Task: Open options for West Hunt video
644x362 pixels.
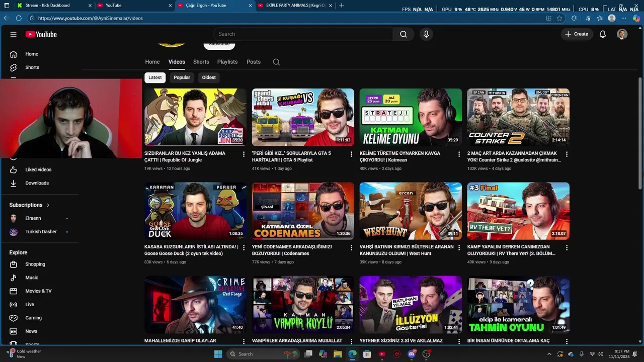Action: (459, 248)
